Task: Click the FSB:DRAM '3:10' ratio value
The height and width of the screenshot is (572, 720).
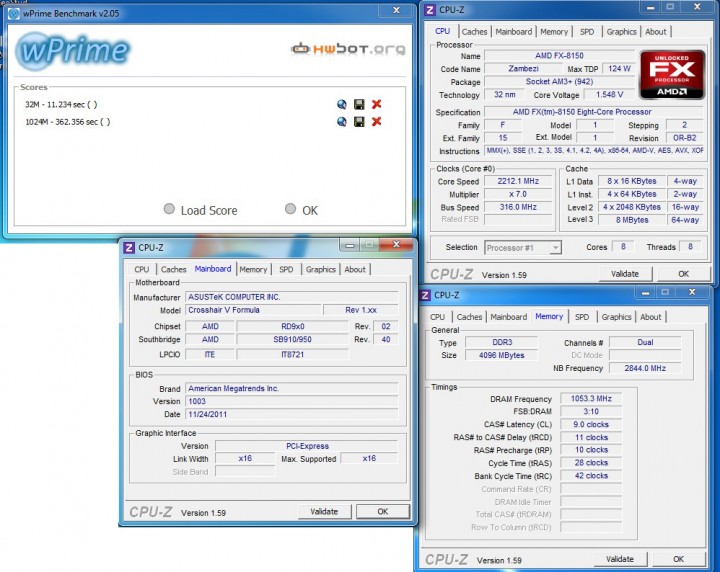Action: (x=591, y=411)
